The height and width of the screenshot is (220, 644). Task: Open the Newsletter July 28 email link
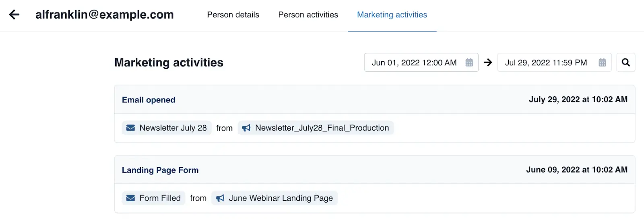(173, 128)
